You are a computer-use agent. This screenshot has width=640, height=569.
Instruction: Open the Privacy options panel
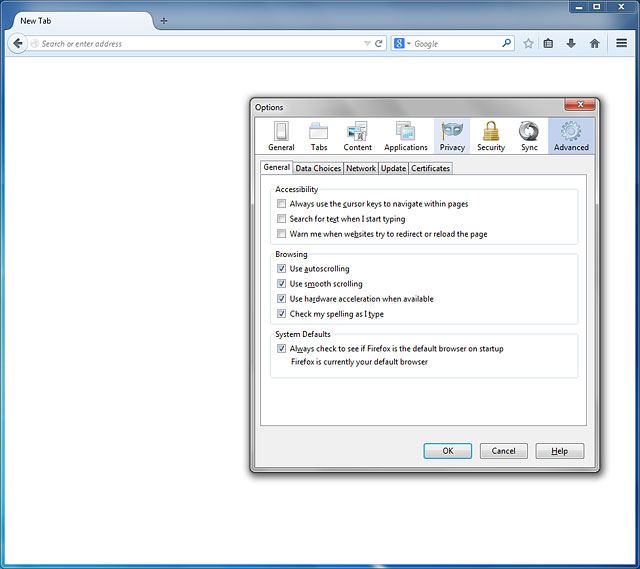click(x=452, y=136)
